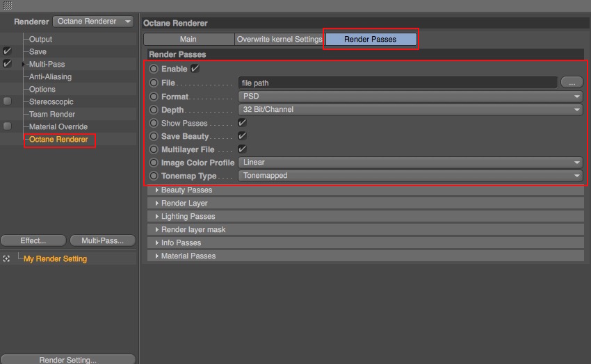Select Save in the settings list

point(38,51)
